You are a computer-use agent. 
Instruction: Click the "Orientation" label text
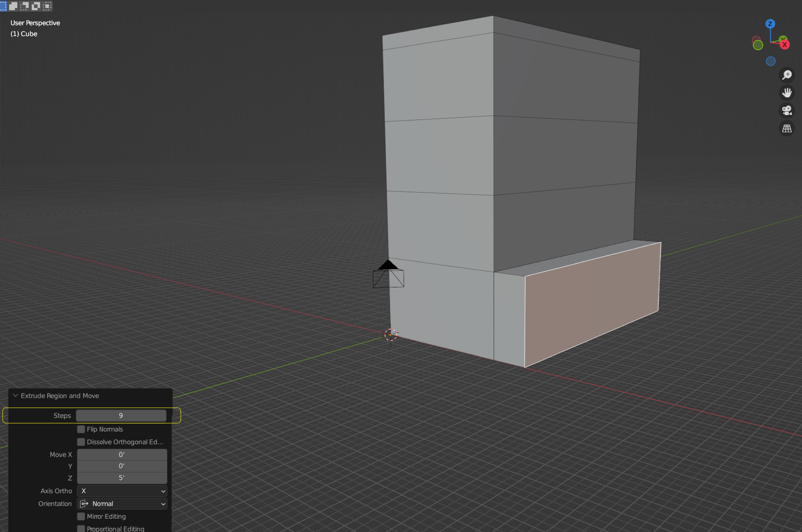click(x=55, y=504)
